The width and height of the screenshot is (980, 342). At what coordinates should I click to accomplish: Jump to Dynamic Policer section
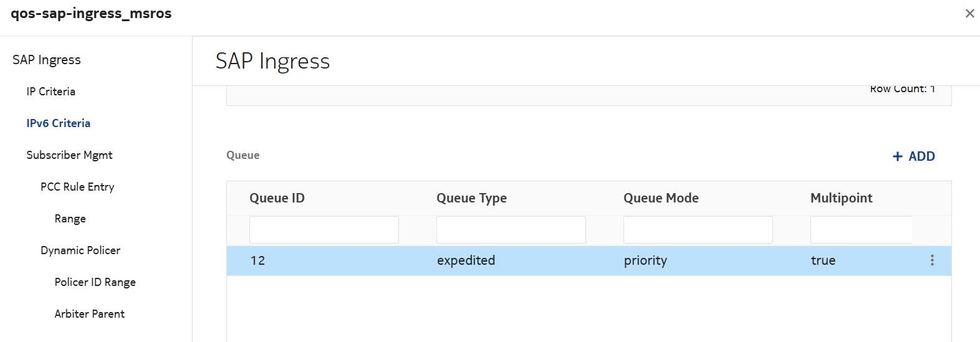tap(80, 250)
